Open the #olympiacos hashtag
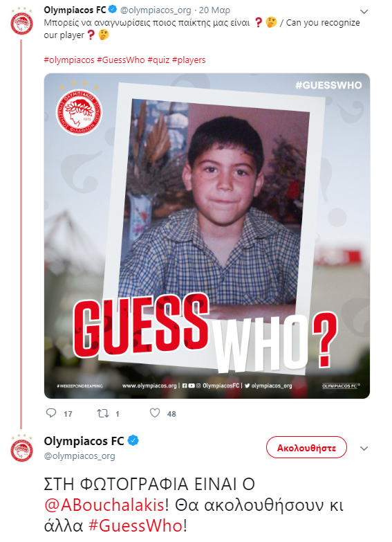The image size is (392, 542). coord(69,60)
